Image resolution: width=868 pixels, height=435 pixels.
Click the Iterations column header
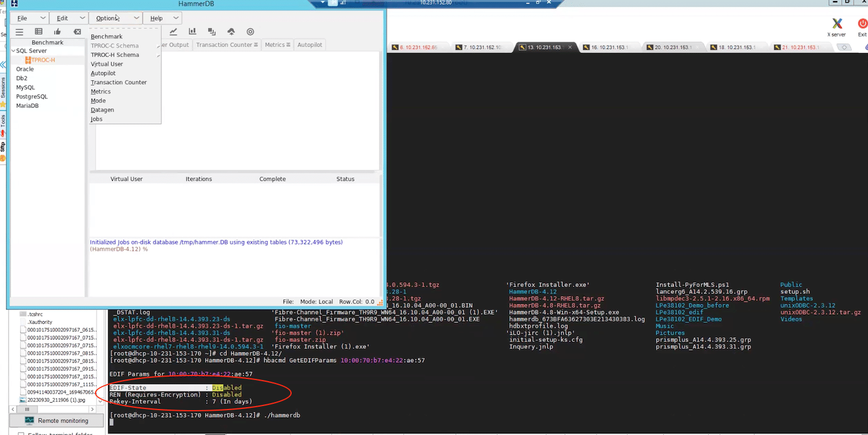[x=198, y=179]
